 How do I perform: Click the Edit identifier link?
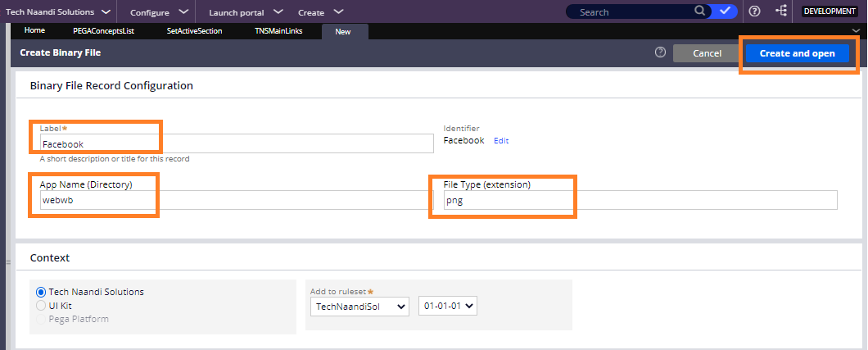click(x=501, y=141)
